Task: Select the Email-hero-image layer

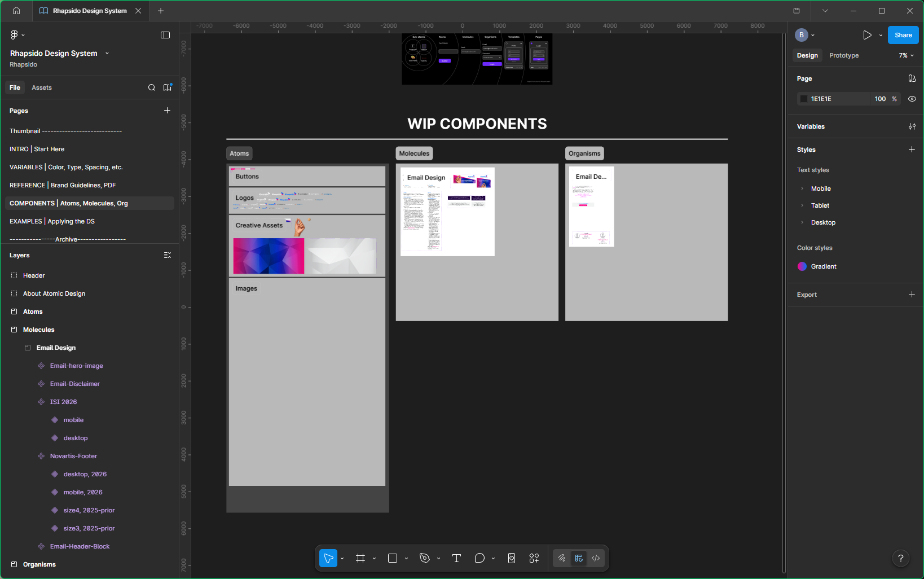Action: click(x=76, y=366)
